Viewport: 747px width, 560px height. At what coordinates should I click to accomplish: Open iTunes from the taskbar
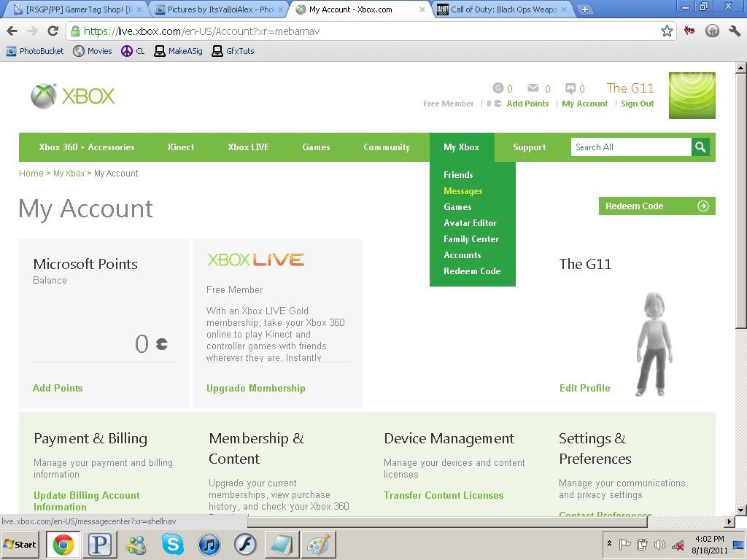pos(209,544)
